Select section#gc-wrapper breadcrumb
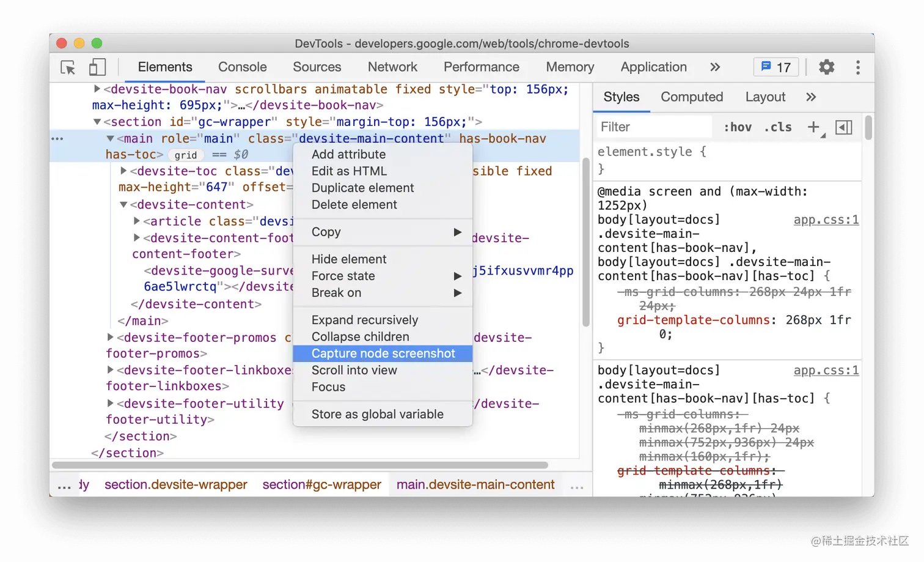The width and height of the screenshot is (924, 562). tap(322, 484)
